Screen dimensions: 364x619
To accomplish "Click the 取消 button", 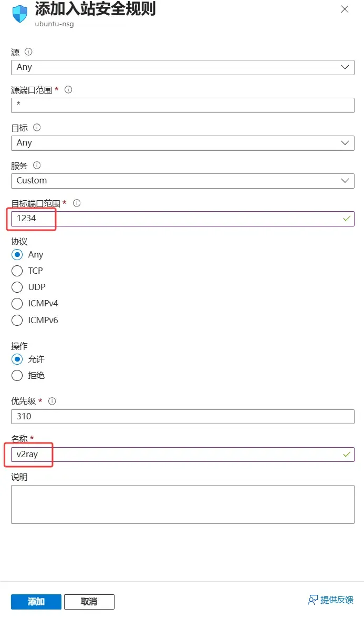I will pyautogui.click(x=89, y=602).
